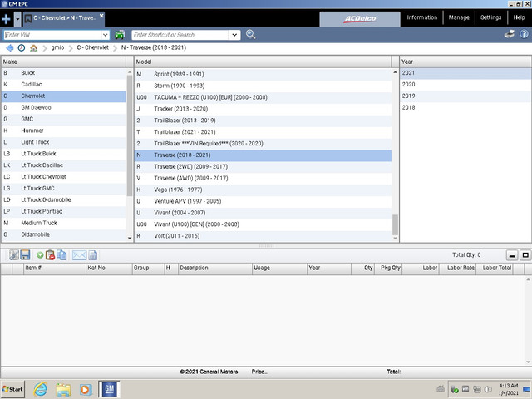This screenshot has width=532, height=399.
Task: Maximize the parts list panel
Action: coord(525,255)
